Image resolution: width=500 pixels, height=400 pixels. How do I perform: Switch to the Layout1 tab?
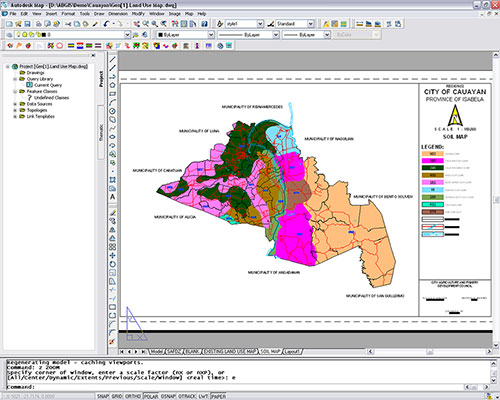(x=292, y=352)
